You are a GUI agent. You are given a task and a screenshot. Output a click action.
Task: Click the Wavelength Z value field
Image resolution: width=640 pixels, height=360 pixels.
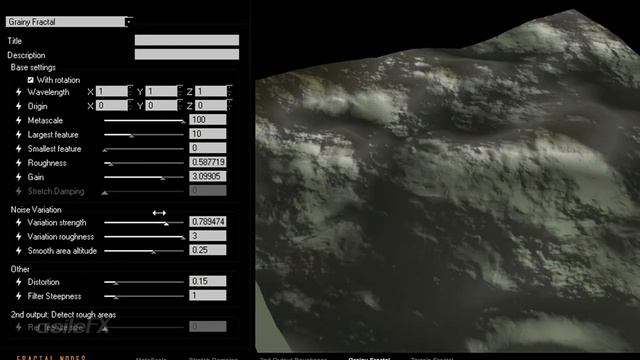coord(211,91)
